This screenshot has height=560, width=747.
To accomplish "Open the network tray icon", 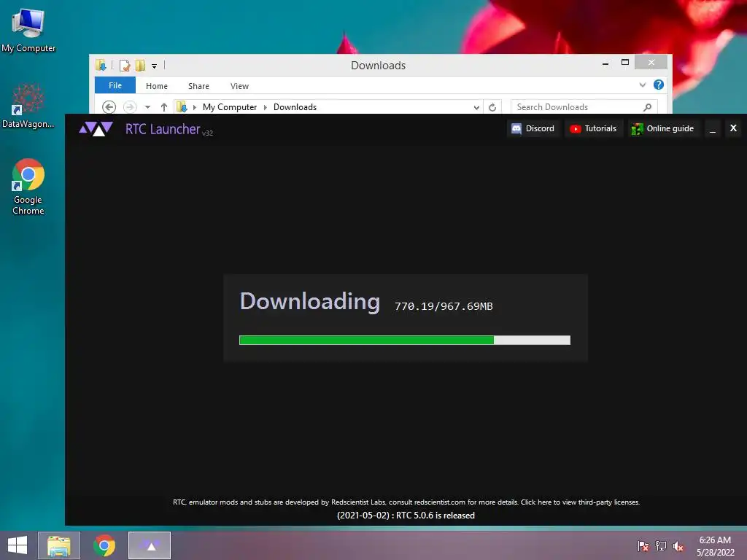I will [x=661, y=546].
